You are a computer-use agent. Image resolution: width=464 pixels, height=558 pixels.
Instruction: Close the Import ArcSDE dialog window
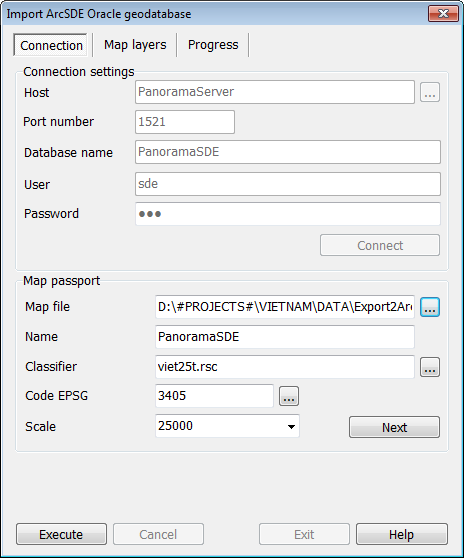point(443,14)
